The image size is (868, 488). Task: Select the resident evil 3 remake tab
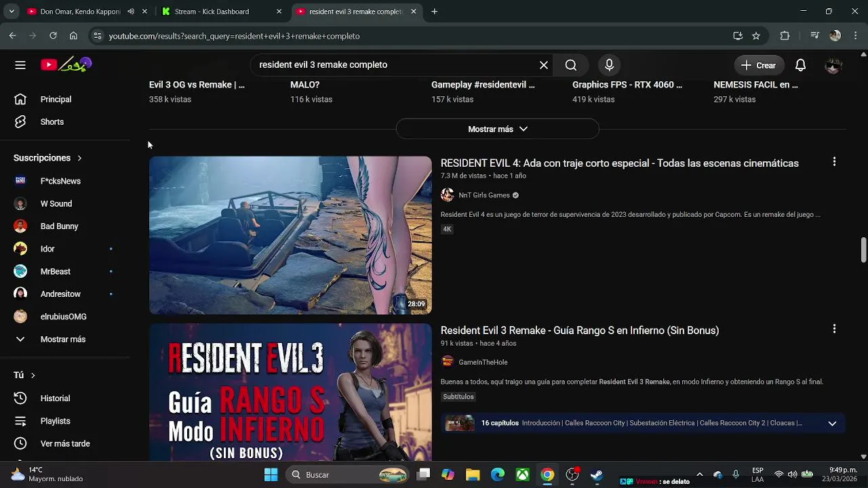[355, 12]
